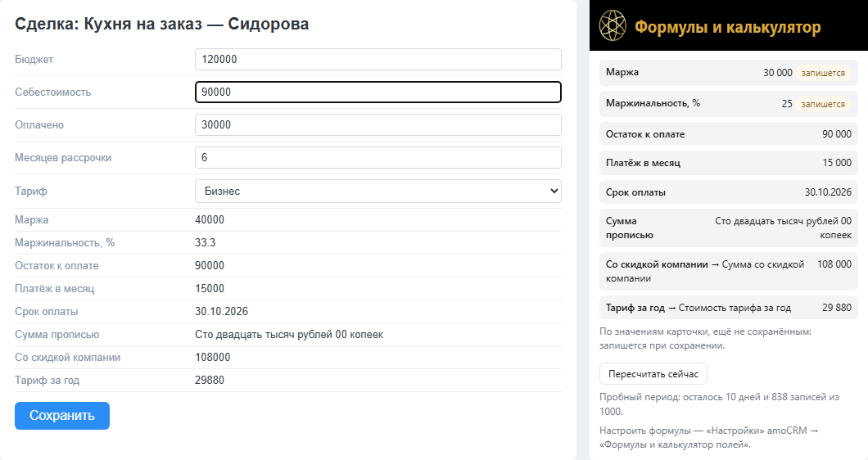The width and height of the screenshot is (868, 460).
Task: Click the Бюджет field label
Action: pyautogui.click(x=34, y=59)
